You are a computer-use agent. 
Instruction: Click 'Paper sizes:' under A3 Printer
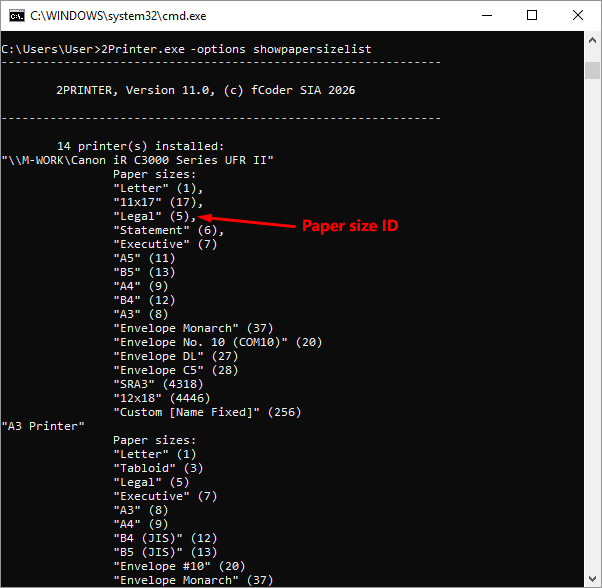pos(155,440)
